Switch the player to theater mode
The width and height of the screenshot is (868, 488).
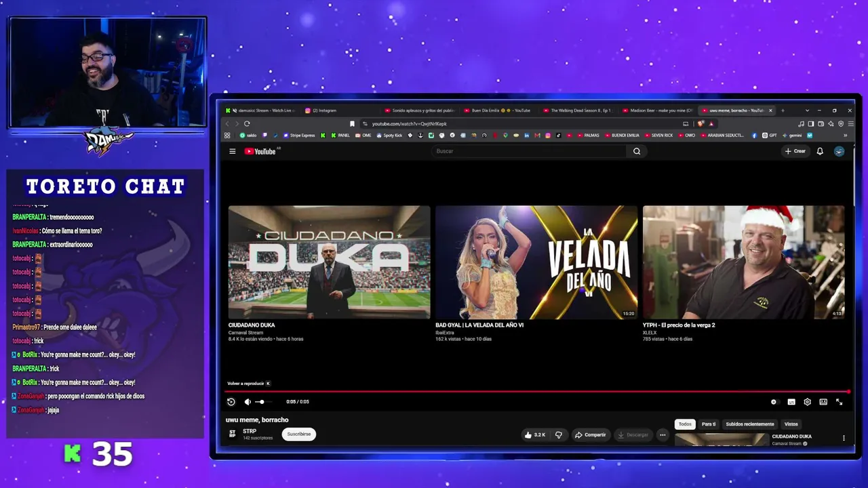[x=823, y=402]
